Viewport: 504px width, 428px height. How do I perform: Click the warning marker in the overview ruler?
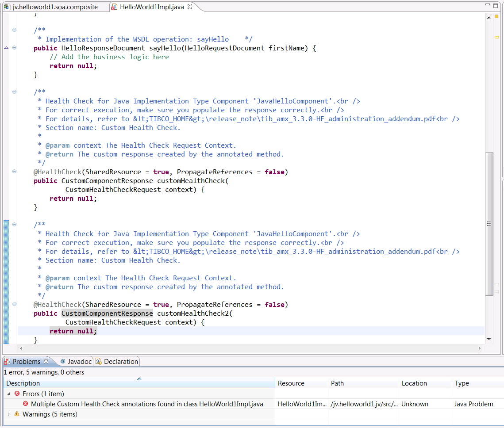click(x=496, y=38)
